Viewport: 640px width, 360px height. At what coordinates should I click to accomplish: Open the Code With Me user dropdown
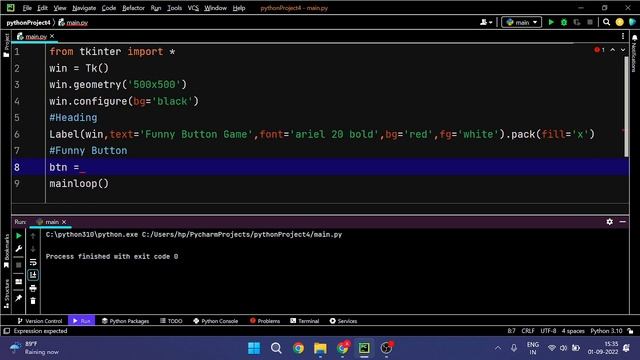[x=486, y=22]
